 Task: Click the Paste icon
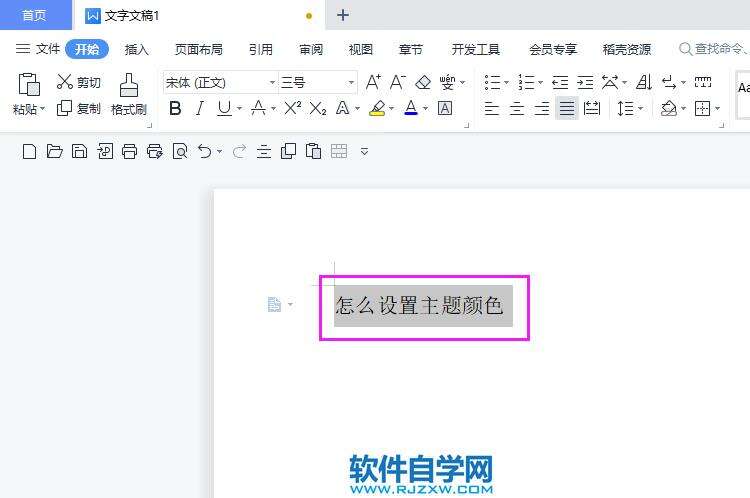(x=29, y=85)
